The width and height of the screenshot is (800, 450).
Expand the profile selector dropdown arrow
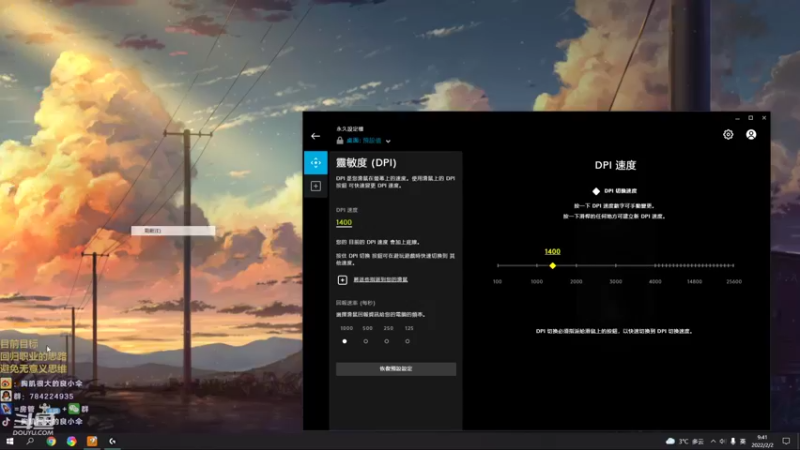point(388,141)
